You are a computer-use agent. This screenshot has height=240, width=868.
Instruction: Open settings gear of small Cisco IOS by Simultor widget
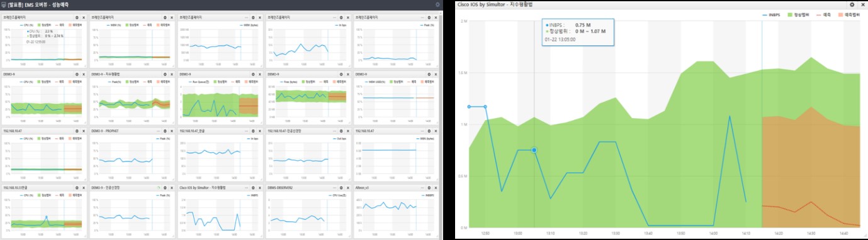[252, 187]
